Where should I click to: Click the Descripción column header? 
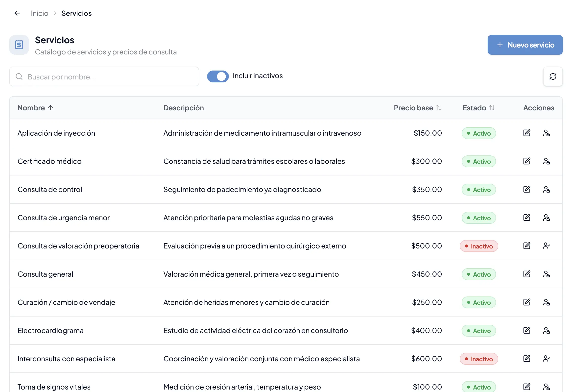coord(184,108)
